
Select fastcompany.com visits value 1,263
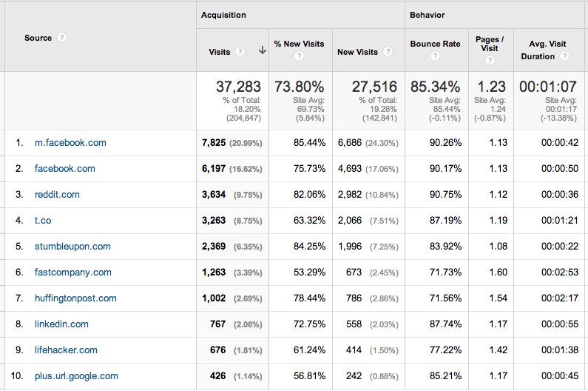(214, 273)
